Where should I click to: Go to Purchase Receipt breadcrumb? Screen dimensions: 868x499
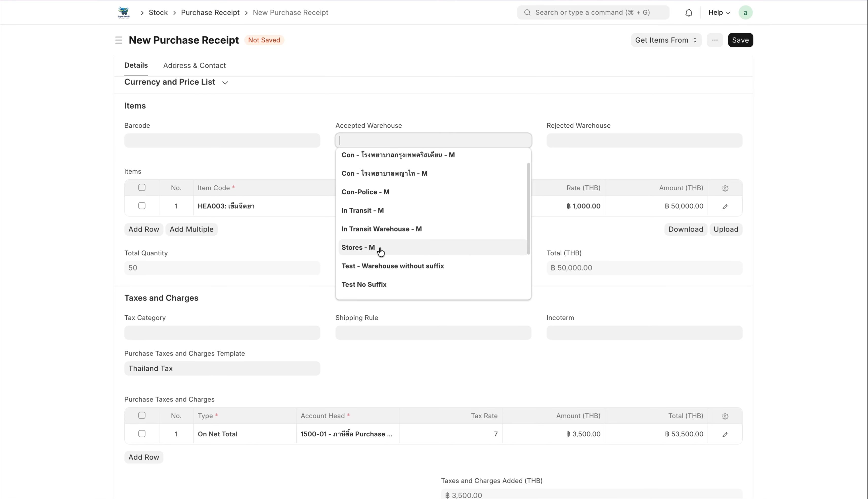click(210, 13)
